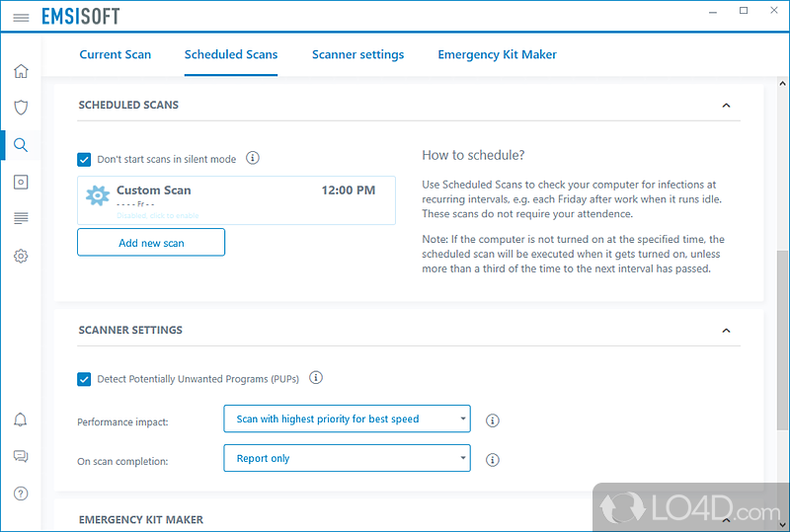Screen dimensions: 790x532
Task: Select the Scan magnifier sidebar icon
Action: (x=21, y=145)
